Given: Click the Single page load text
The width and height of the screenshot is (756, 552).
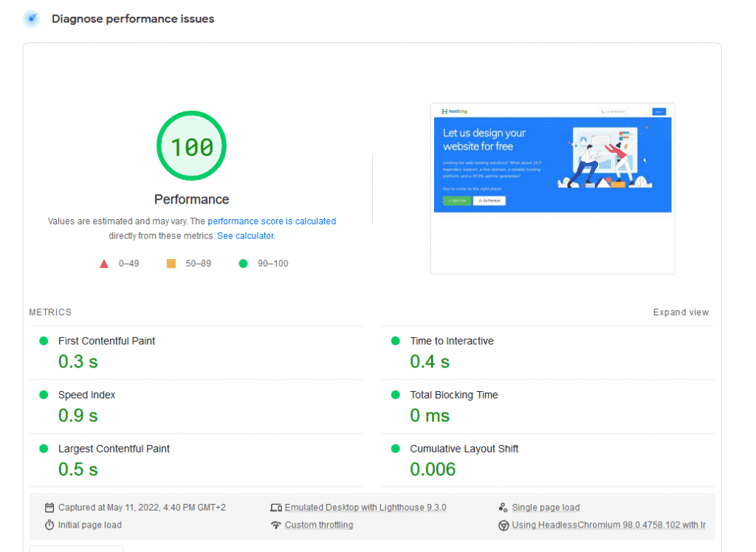Looking at the screenshot, I should point(546,508).
